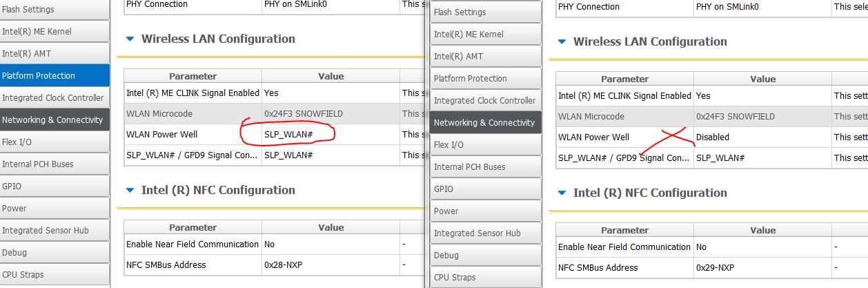Select Debug in the left window sidebar
This screenshot has width=868, height=288.
click(55, 253)
